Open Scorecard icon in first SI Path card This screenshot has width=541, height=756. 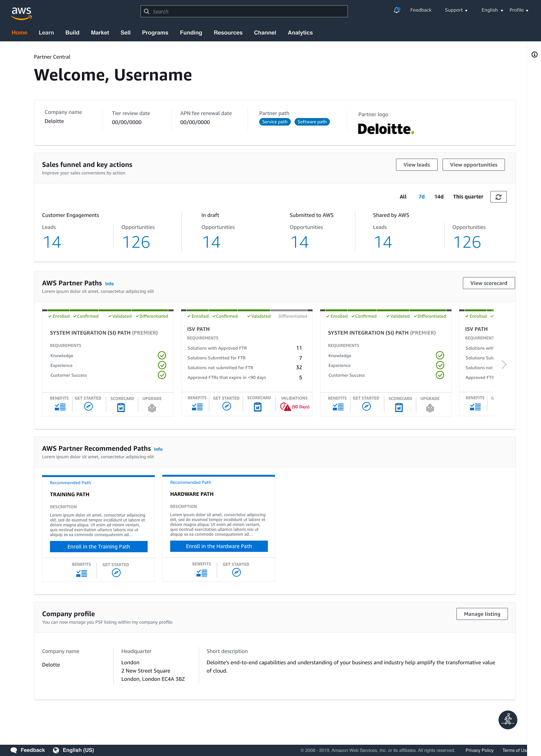(121, 407)
